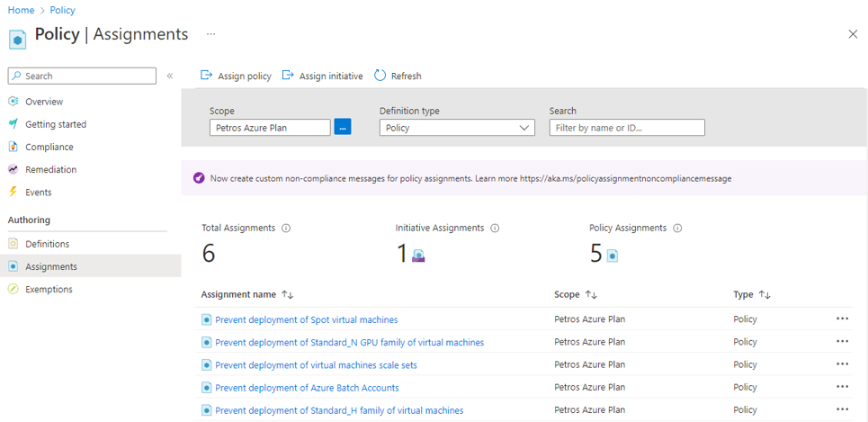Open Prevent deployment of virtual machines scale sets
Screen dimensions: 868x422
[316, 365]
